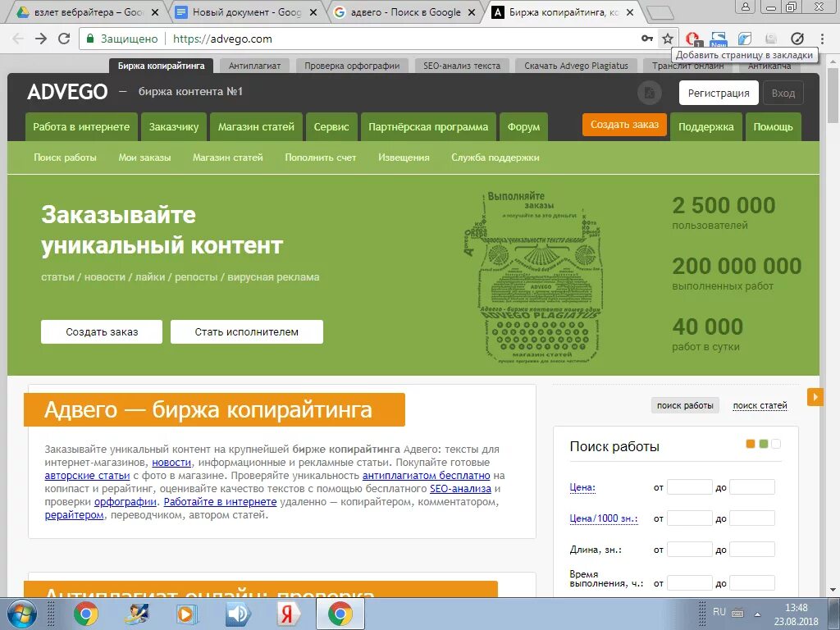This screenshot has height=630, width=840.
Task: Click Служба поддержки submenu link
Action: click(x=495, y=157)
